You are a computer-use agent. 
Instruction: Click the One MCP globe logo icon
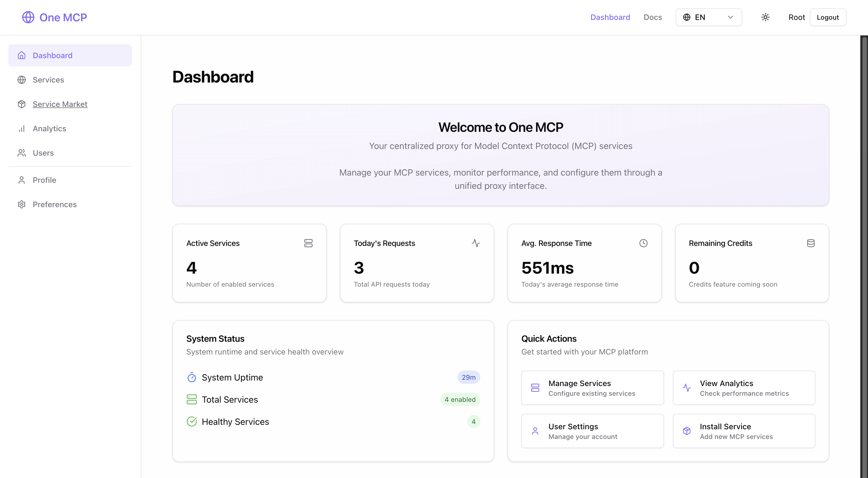pos(28,17)
